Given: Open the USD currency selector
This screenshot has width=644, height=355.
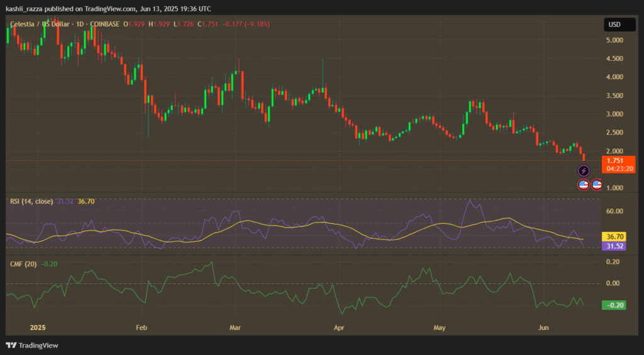Looking at the screenshot, I should 619,25.
